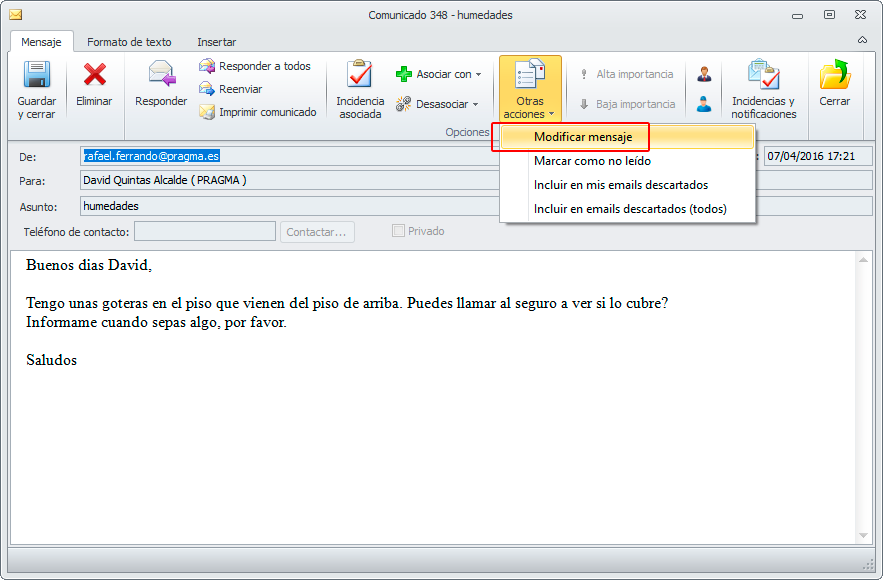
Task: Click the Baja importancia label
Action: pos(635,104)
